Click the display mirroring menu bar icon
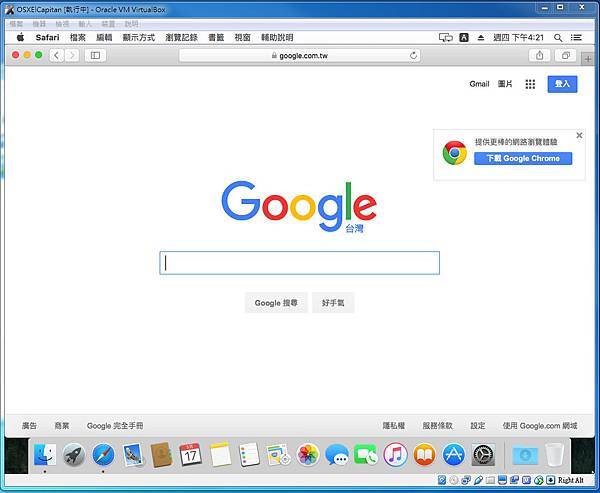This screenshot has width=600, height=493. [445, 38]
